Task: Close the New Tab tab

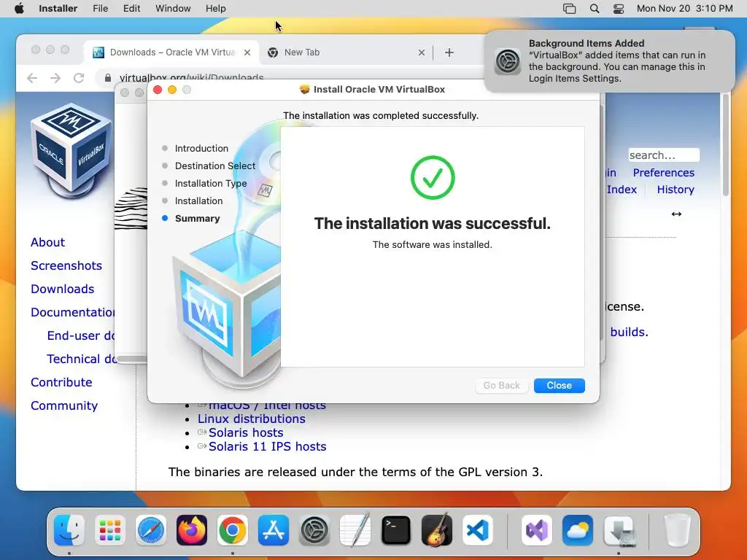Action: pos(421,52)
